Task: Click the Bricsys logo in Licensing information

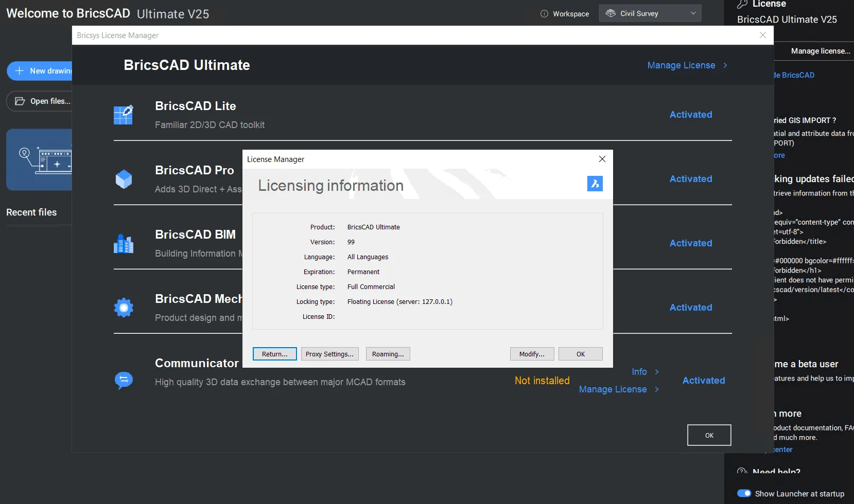Action: (x=595, y=184)
